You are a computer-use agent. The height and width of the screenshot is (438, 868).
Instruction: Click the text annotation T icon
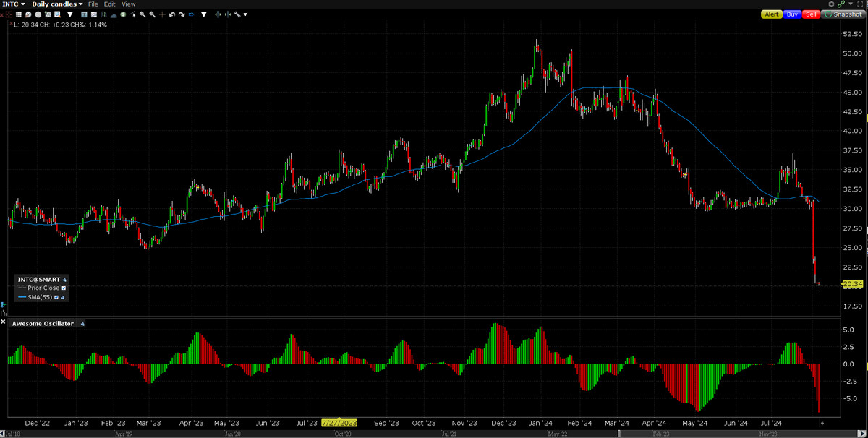point(84,14)
